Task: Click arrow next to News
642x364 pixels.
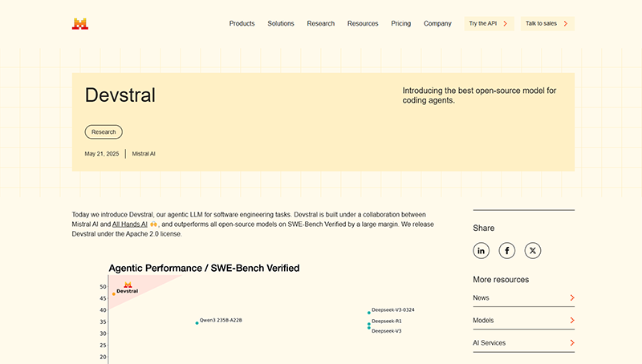Action: coord(572,297)
